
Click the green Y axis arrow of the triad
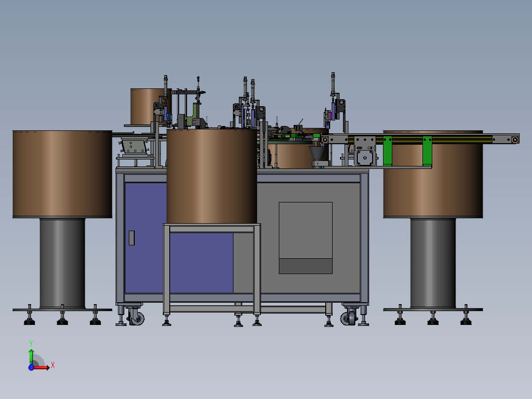[x=31, y=357]
